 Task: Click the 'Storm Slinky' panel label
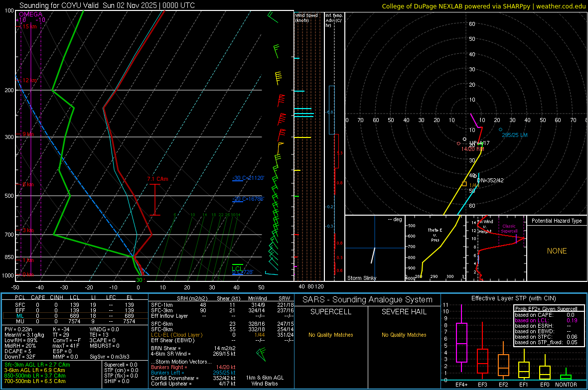click(x=362, y=278)
